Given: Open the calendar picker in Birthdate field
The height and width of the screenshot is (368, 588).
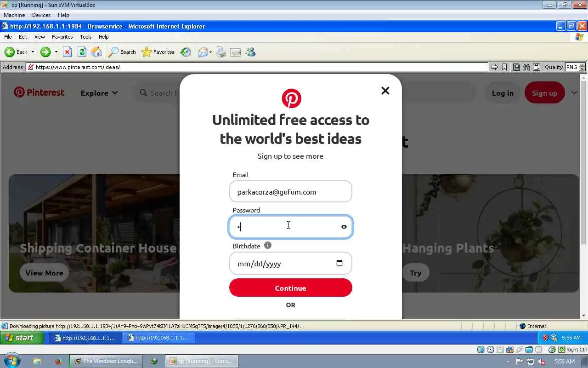Looking at the screenshot, I should point(339,263).
